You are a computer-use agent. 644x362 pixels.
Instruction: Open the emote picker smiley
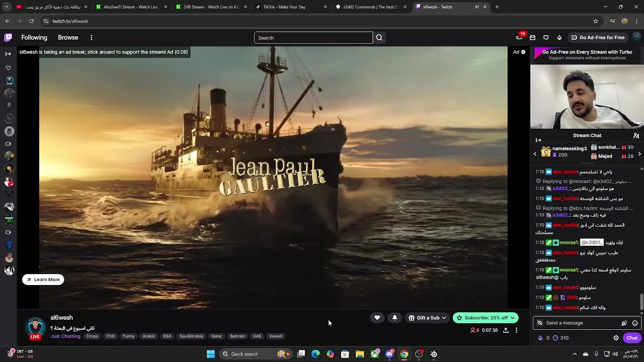pyautogui.click(x=635, y=323)
